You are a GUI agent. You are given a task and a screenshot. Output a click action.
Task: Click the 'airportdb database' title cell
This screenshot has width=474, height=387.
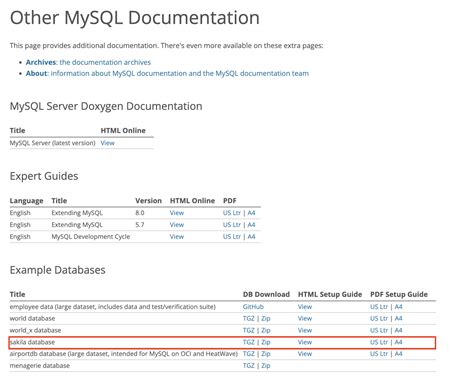pos(124,354)
